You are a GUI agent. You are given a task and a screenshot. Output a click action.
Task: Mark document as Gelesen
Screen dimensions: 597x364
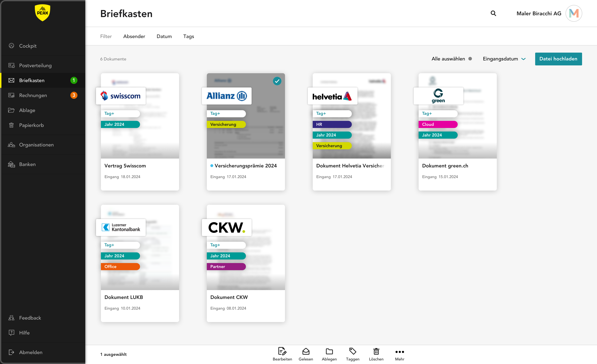(x=306, y=351)
